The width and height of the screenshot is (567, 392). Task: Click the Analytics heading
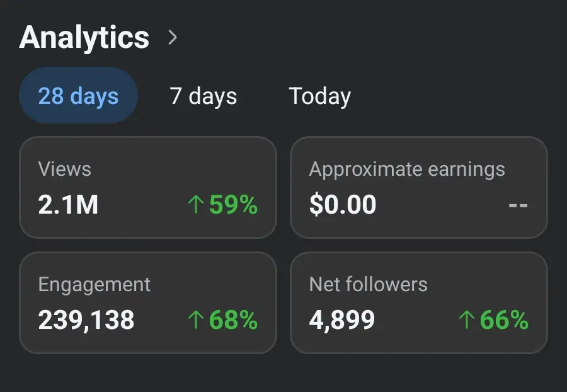pos(84,37)
